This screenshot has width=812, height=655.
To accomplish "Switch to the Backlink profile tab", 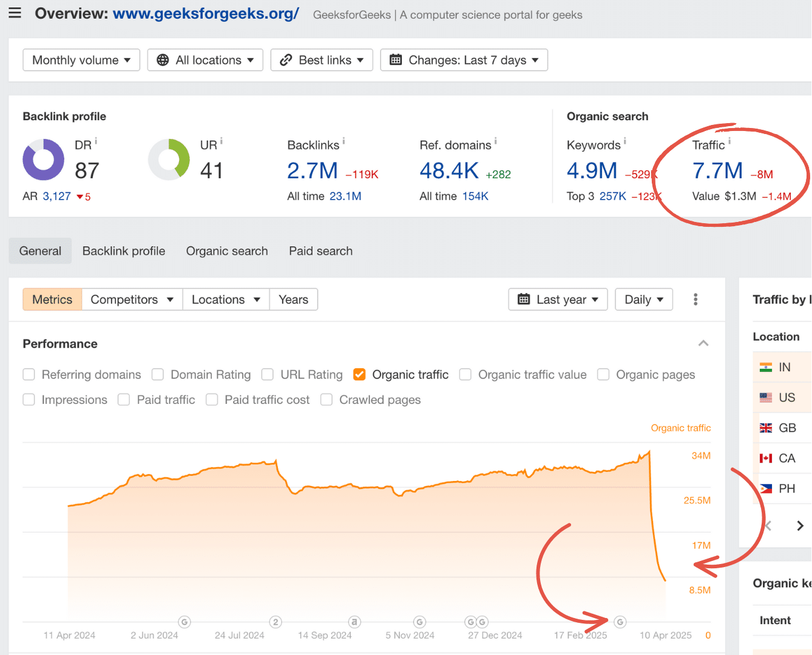I will tap(124, 251).
